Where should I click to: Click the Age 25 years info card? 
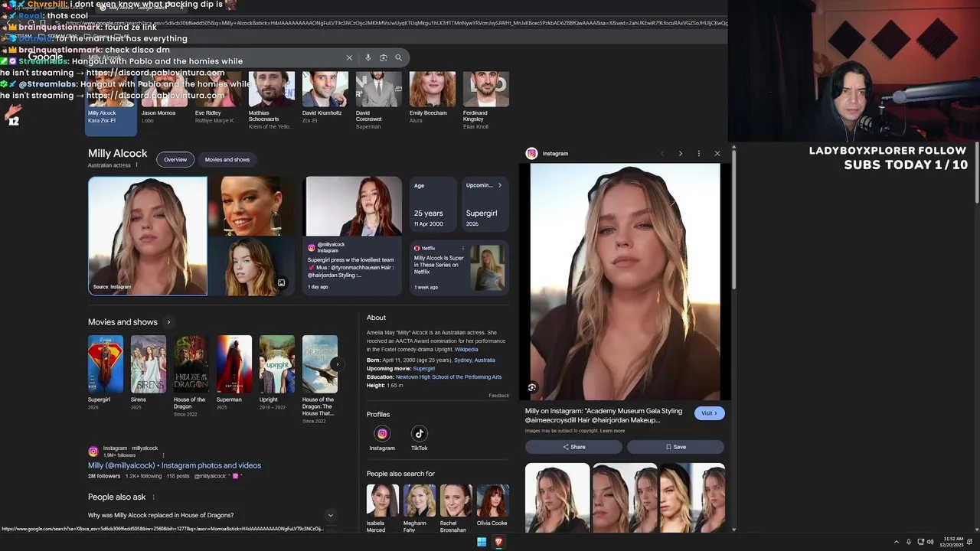coord(433,204)
